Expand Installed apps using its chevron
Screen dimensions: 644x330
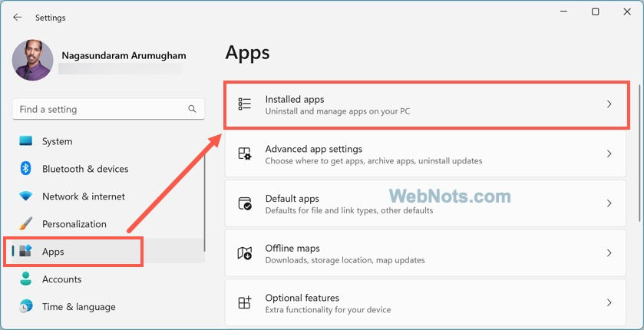pos(609,104)
